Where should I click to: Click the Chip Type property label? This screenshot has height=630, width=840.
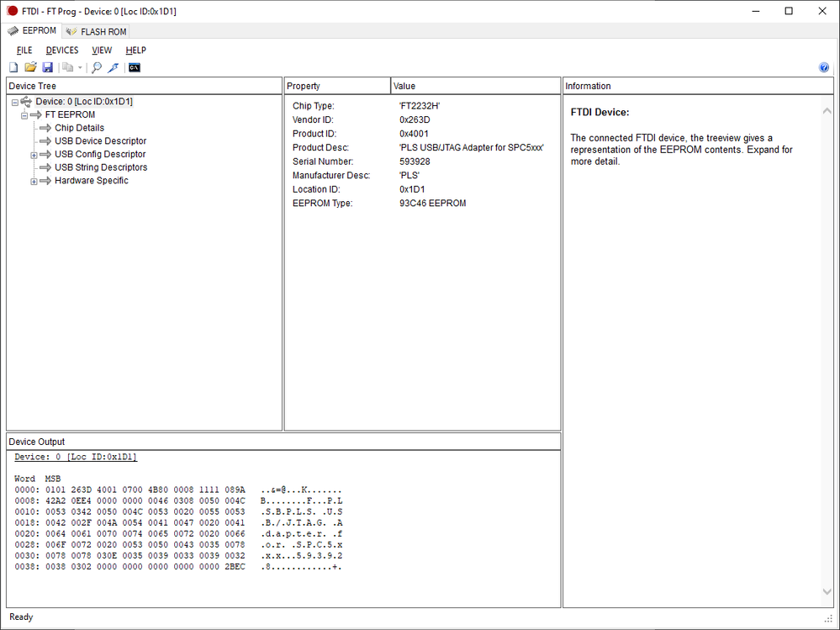314,106
